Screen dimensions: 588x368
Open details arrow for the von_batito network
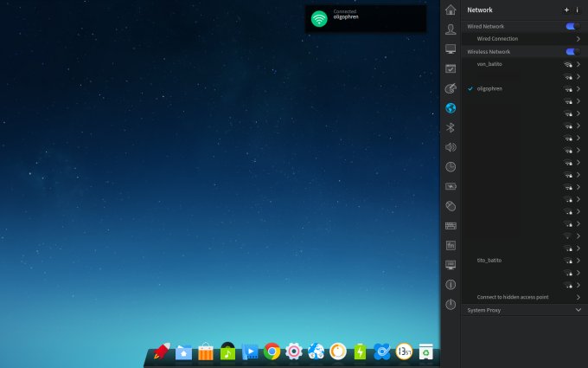click(x=578, y=64)
